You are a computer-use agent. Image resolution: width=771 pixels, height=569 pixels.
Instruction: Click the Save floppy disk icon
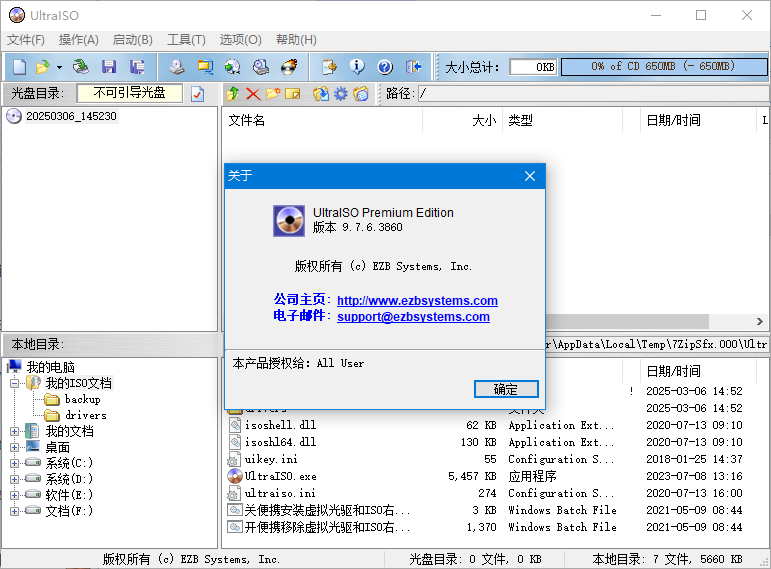[109, 66]
